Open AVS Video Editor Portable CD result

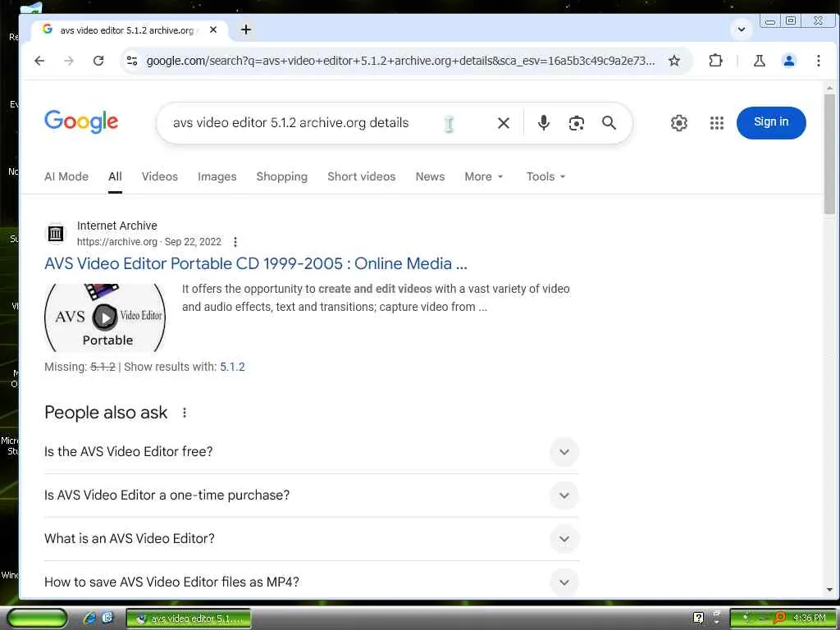pyautogui.click(x=256, y=263)
